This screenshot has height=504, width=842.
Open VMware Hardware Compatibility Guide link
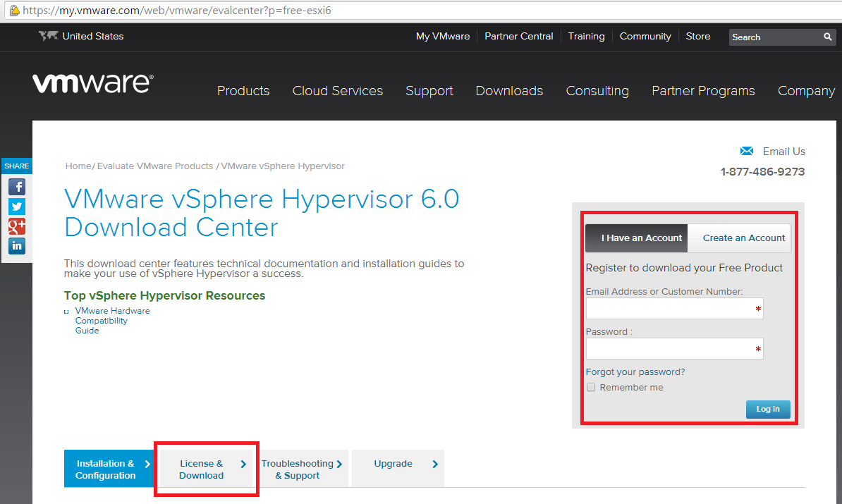(112, 321)
